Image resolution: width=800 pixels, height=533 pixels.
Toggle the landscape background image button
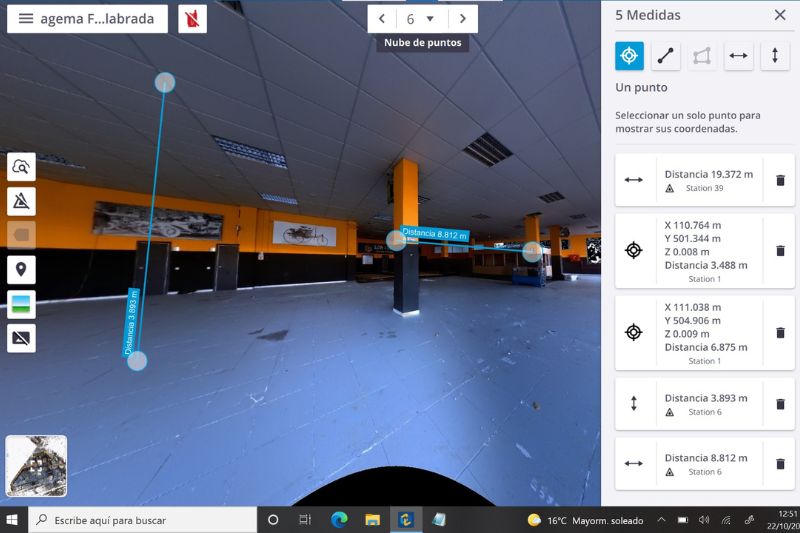(21, 304)
